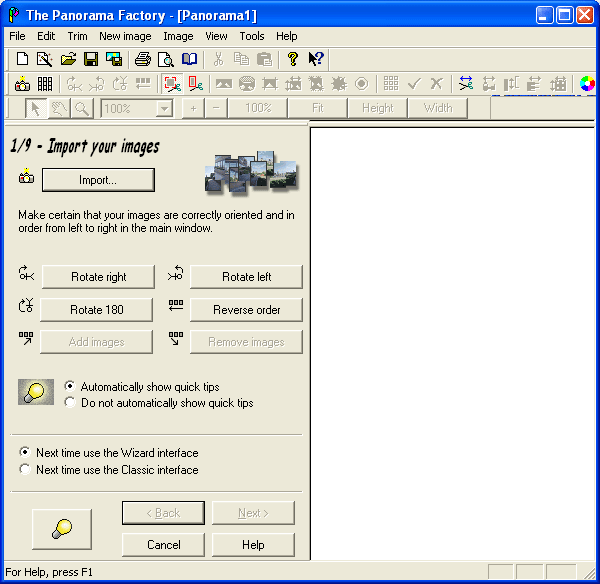
Task: Open the File menu
Action: (17, 36)
